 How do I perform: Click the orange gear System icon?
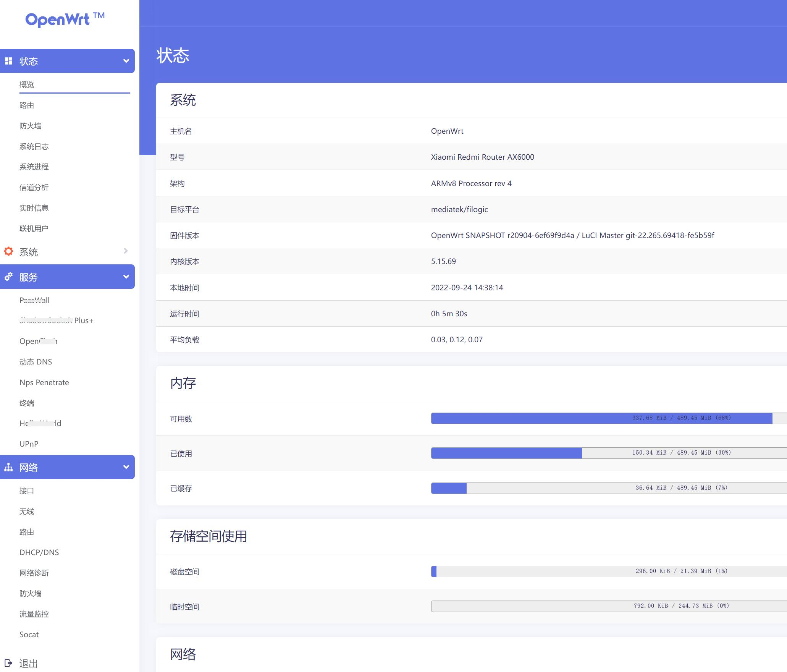click(x=8, y=251)
